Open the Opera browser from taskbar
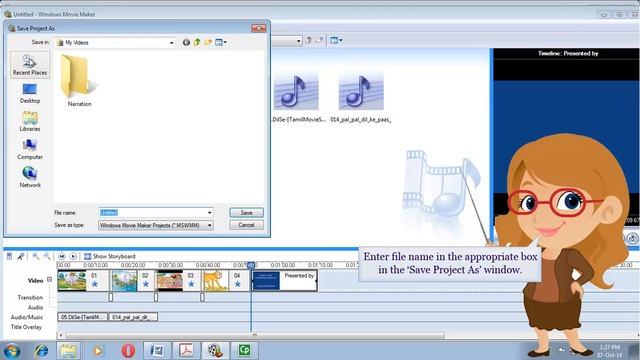This screenshot has height=360, width=640. [128, 350]
